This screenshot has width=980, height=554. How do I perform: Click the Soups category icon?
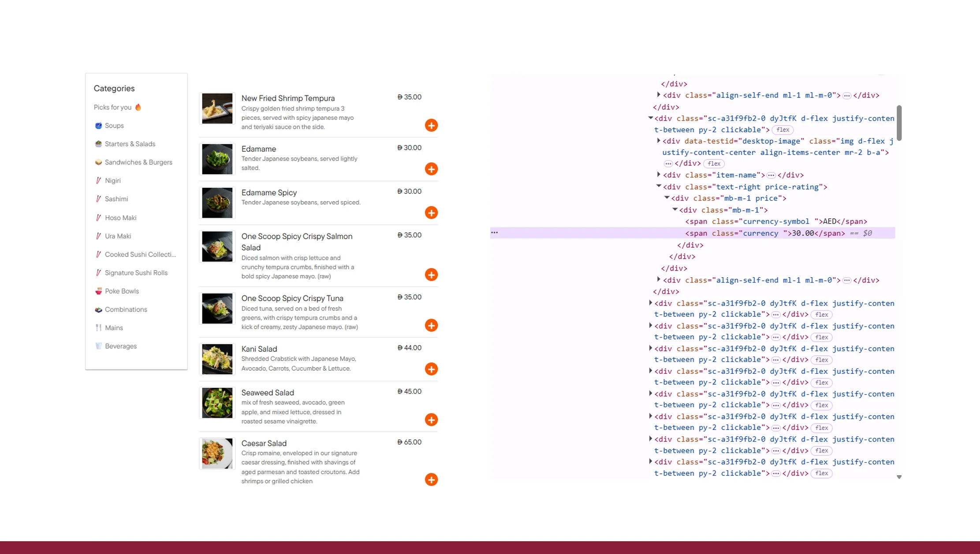[98, 126]
